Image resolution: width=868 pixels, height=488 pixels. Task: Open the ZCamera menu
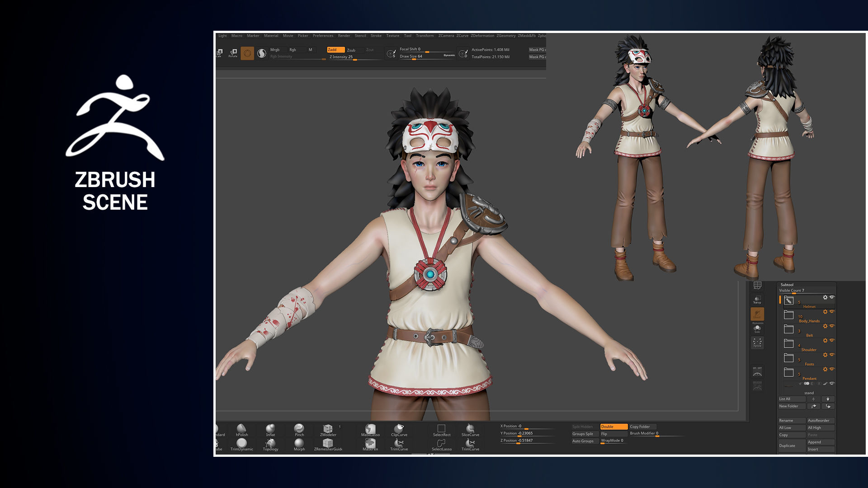(446, 36)
